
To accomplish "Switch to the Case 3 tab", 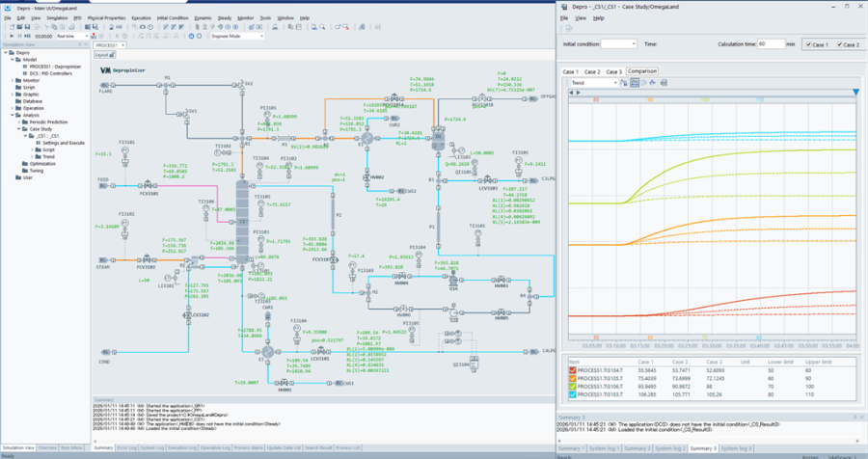I will point(613,71).
